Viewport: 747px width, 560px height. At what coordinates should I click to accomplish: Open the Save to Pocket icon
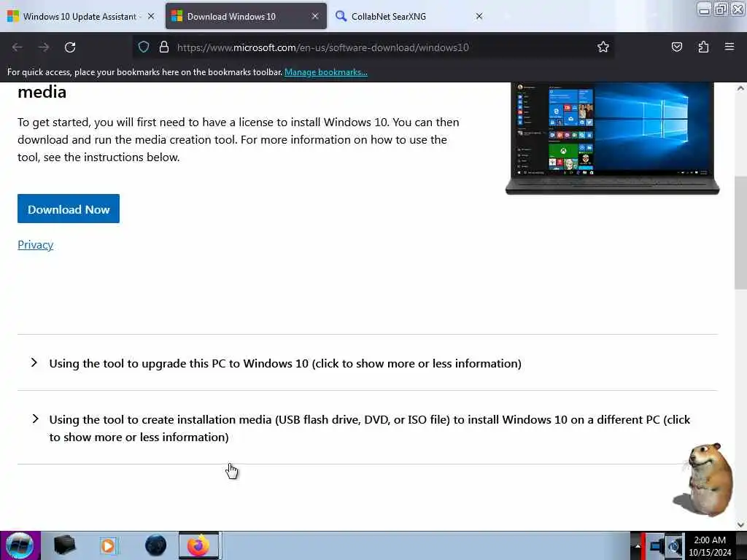pos(676,47)
